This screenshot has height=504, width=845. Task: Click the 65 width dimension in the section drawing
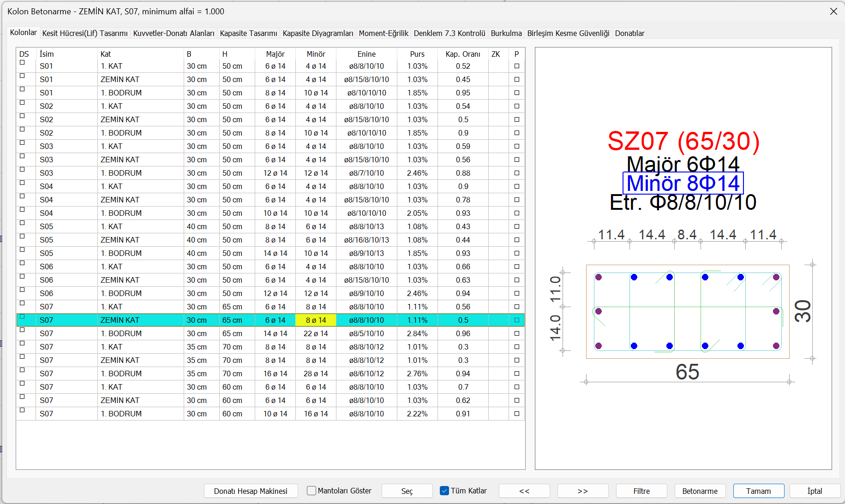[688, 372]
